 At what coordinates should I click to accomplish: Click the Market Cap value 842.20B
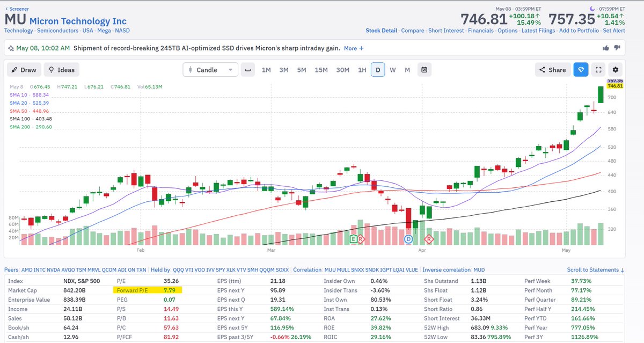(x=75, y=290)
